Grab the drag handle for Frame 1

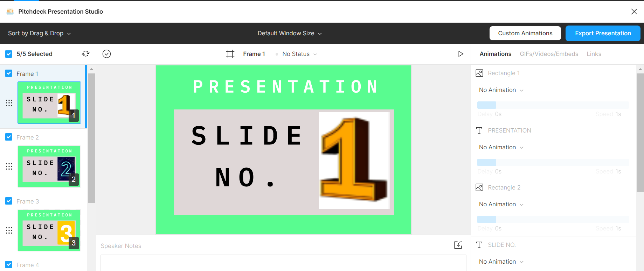(9, 103)
